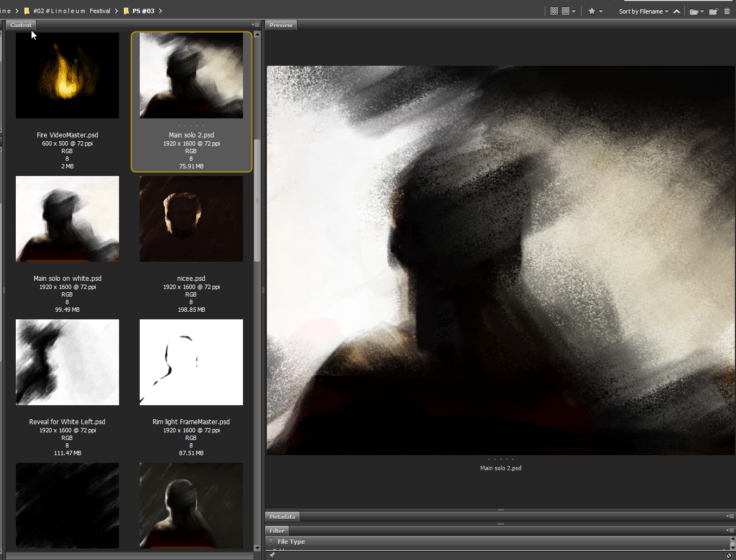Screen dimensions: 736x560
Task: Click Content panel scrollbar up arrow
Action: [x=257, y=34]
